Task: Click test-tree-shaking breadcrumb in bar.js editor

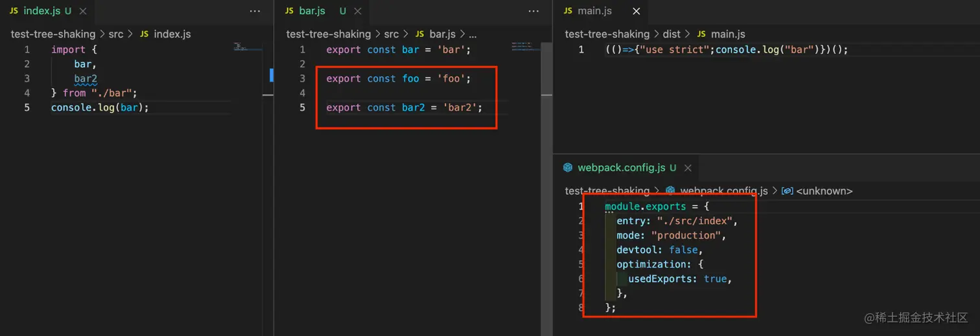Action: pos(329,34)
